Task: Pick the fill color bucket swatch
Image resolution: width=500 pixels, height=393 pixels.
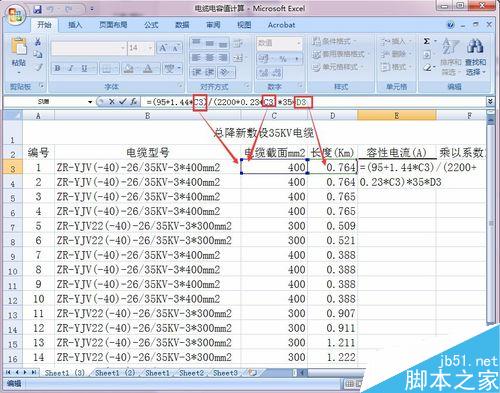Action: tap(128, 69)
